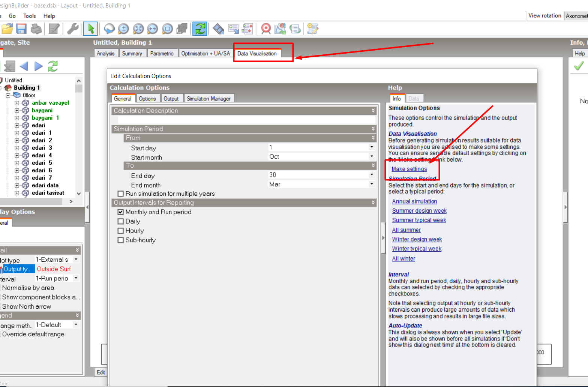Click the Summer design week link

point(419,211)
